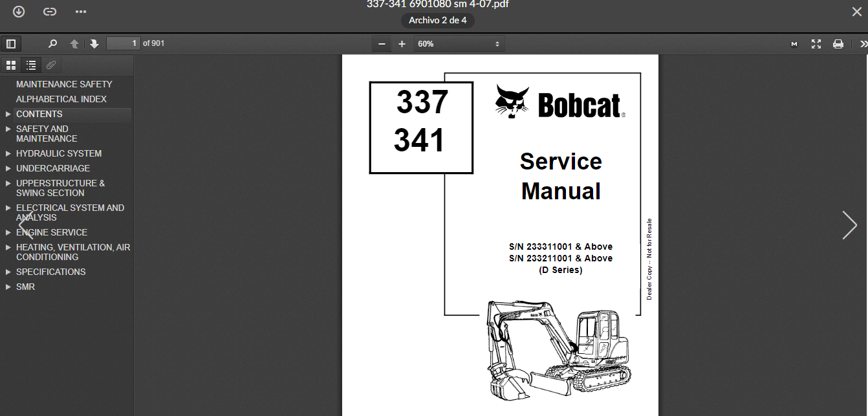The height and width of the screenshot is (416, 868).
Task: Select UNDERCARRIAGE outline label
Action: (53, 168)
